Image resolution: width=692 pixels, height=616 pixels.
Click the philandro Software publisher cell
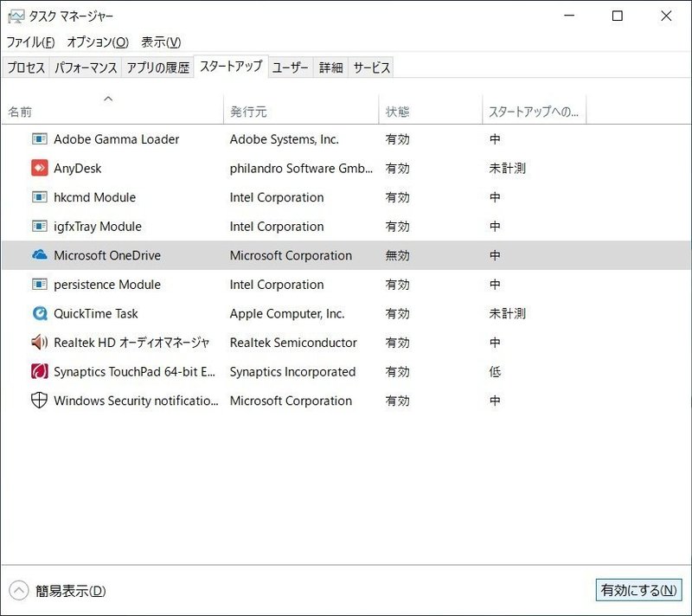(x=301, y=169)
